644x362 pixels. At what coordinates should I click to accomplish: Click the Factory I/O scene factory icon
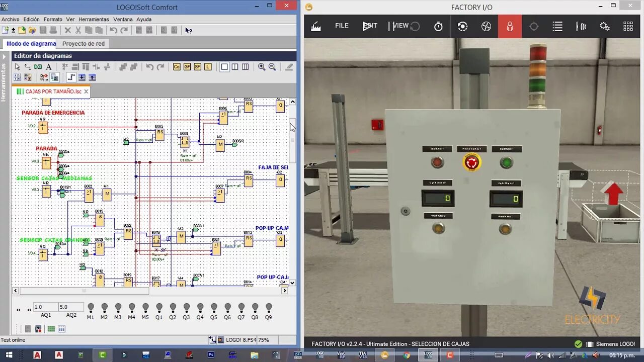(x=316, y=27)
